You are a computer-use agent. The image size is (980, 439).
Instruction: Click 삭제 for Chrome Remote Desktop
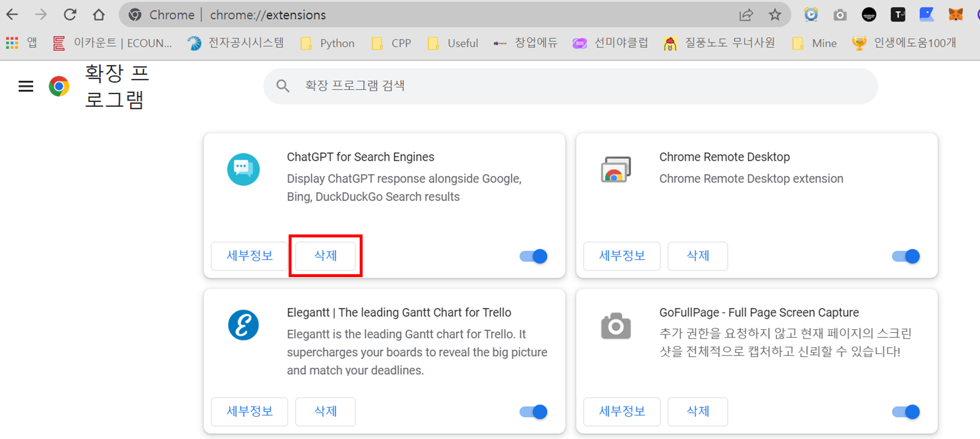698,256
